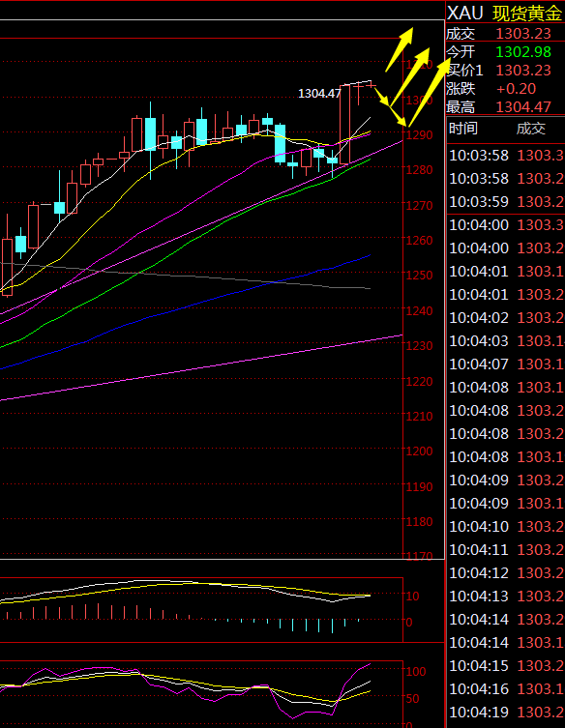Click the 1260 price axis label
Viewport: 565px width, 728px height.
[420, 241]
